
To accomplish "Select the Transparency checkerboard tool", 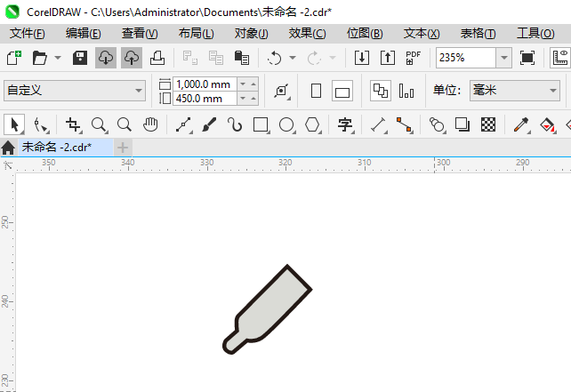I will pos(488,124).
